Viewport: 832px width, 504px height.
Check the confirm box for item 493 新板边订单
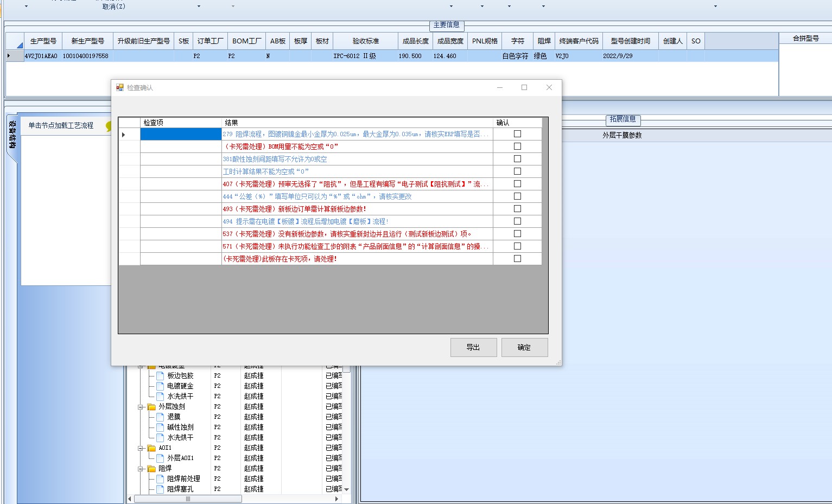click(517, 208)
